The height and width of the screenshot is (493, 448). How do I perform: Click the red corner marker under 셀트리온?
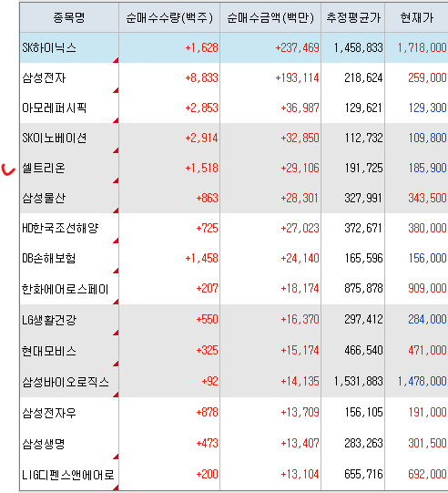click(116, 180)
